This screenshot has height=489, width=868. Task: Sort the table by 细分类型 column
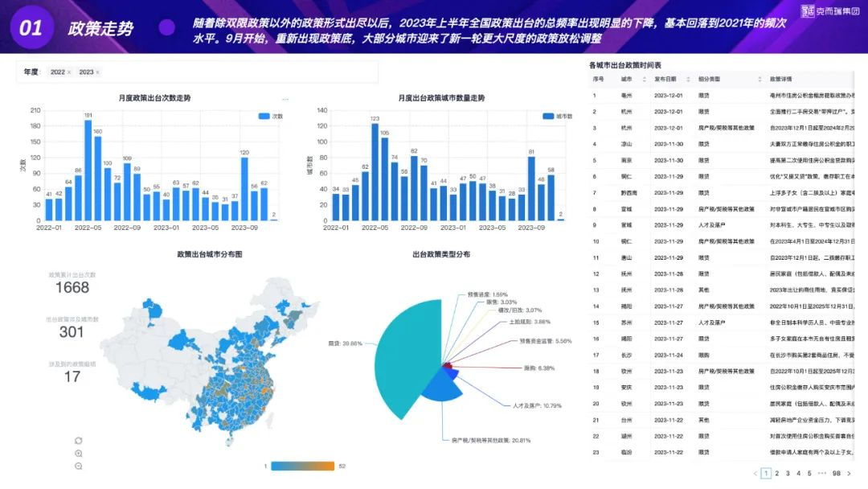[713, 80]
